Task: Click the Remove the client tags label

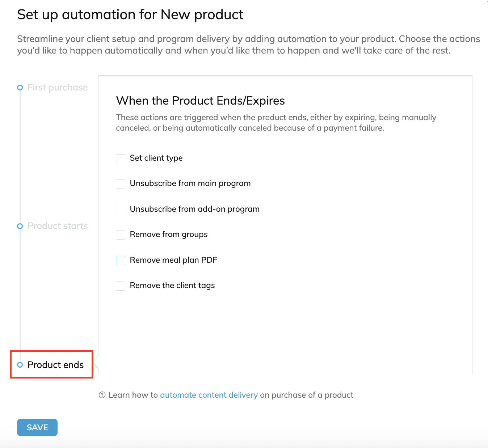Action: 172,286
